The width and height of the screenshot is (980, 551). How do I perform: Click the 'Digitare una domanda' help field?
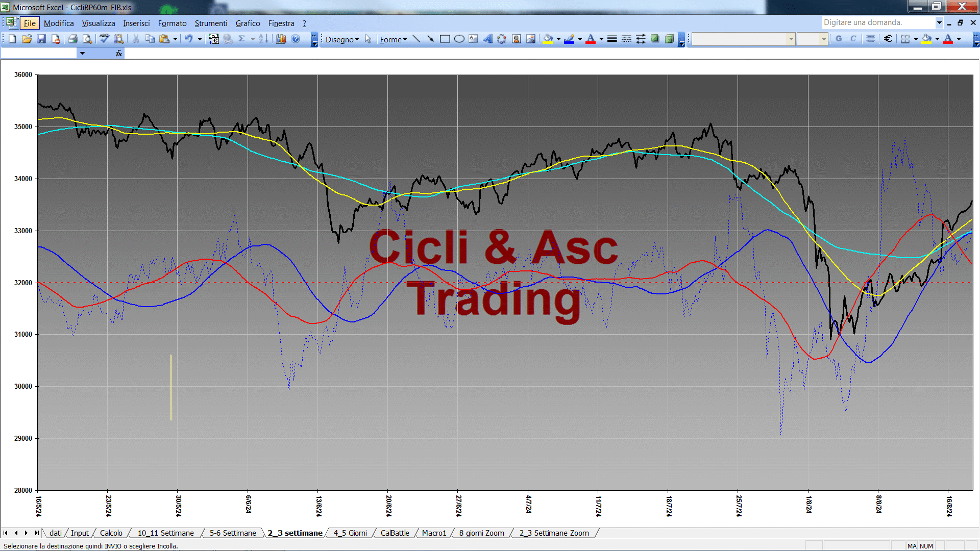[x=878, y=22]
